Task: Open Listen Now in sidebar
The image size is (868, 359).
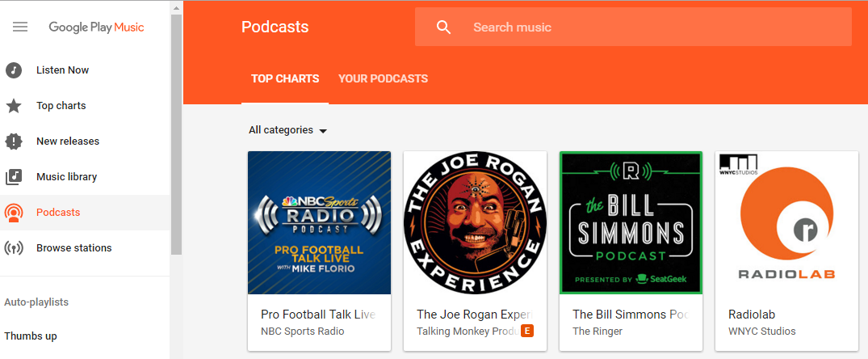Action: (x=86, y=70)
